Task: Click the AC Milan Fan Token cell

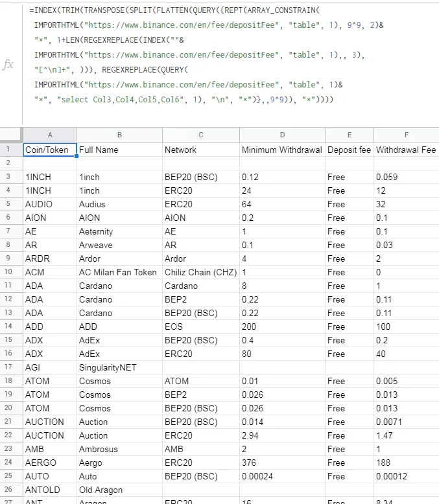Action: click(117, 273)
